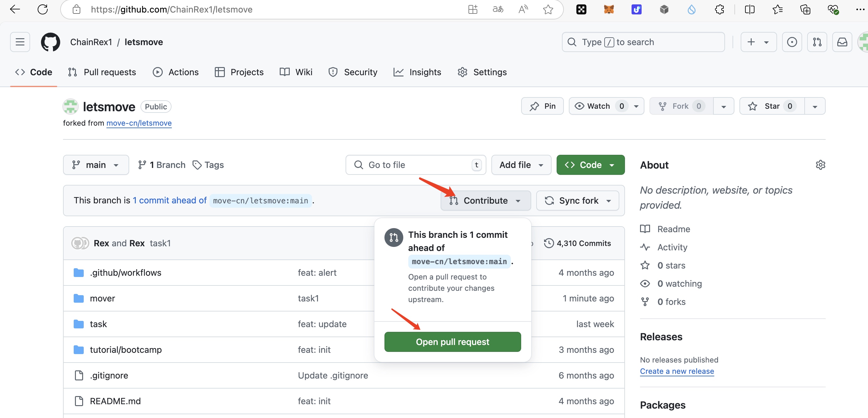Open pull requests icon in header
868x418 pixels.
point(817,42)
